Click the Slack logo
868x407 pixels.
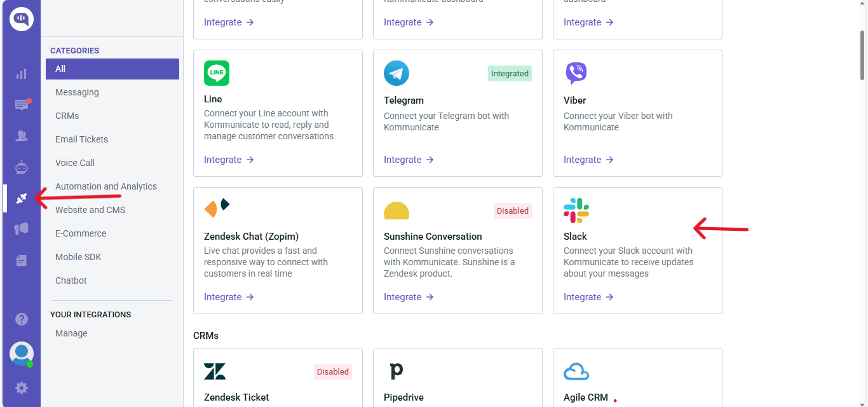(x=576, y=210)
